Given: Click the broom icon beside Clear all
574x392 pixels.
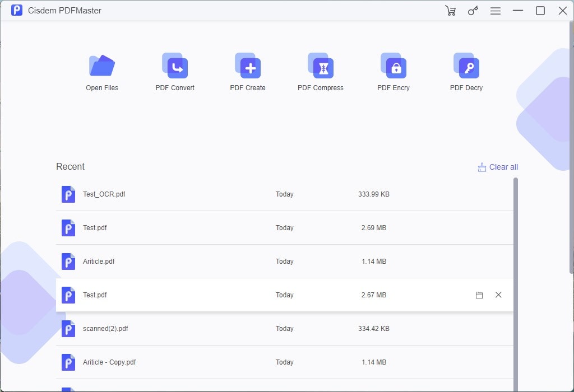Looking at the screenshot, I should click(x=482, y=166).
